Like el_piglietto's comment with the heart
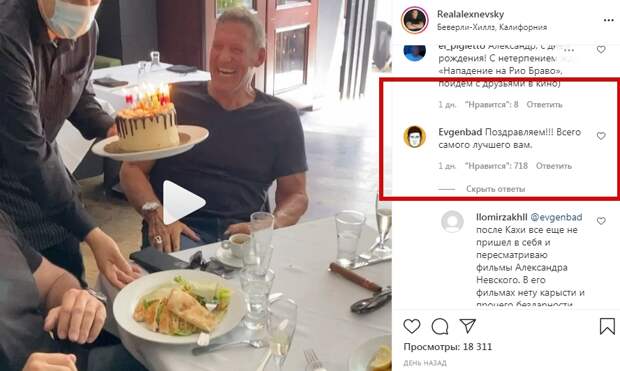This screenshot has height=371, width=620. (601, 50)
